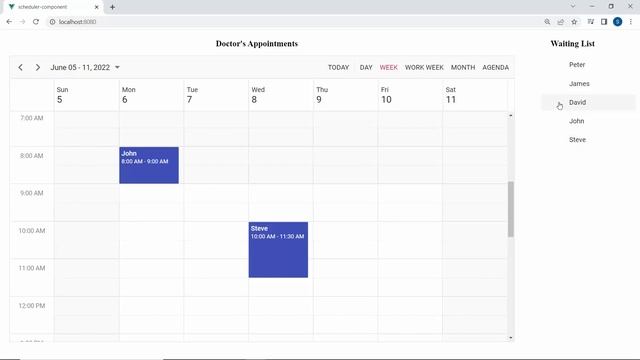Click the scheduler vertical scrollbar thumb
The width and height of the screenshot is (640, 360).
511,209
